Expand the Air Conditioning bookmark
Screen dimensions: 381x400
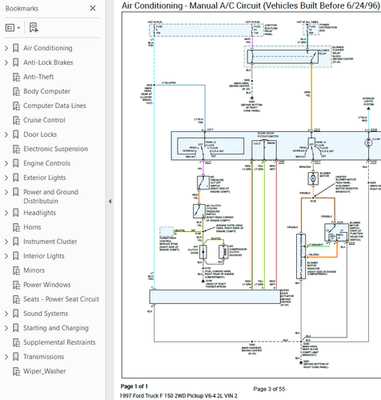[6, 48]
